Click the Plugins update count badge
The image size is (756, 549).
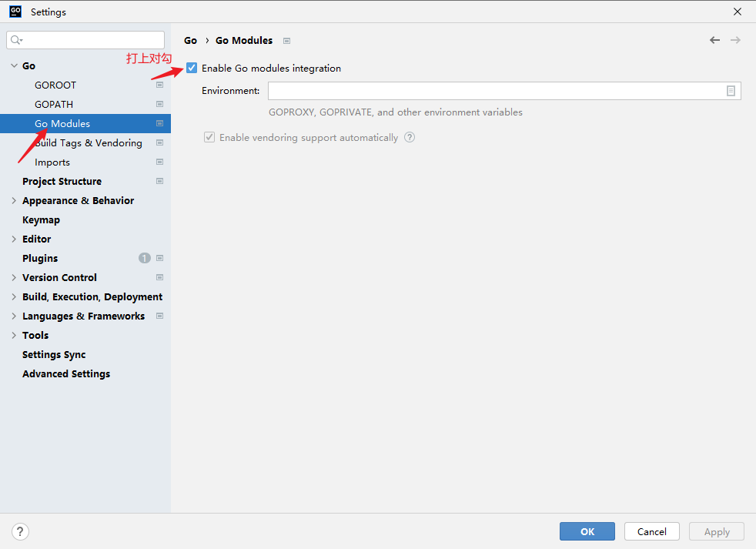click(145, 258)
